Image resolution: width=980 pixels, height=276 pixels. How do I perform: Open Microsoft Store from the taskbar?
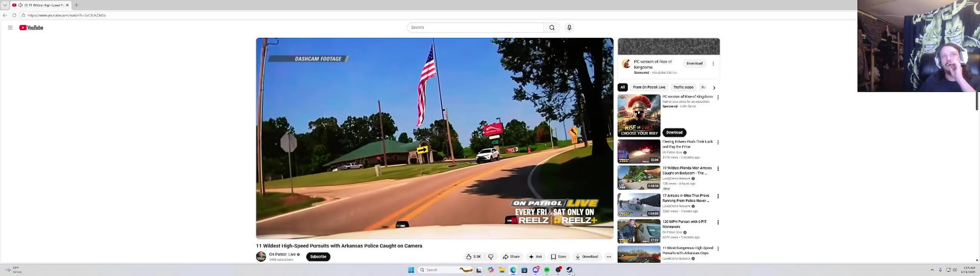524,270
